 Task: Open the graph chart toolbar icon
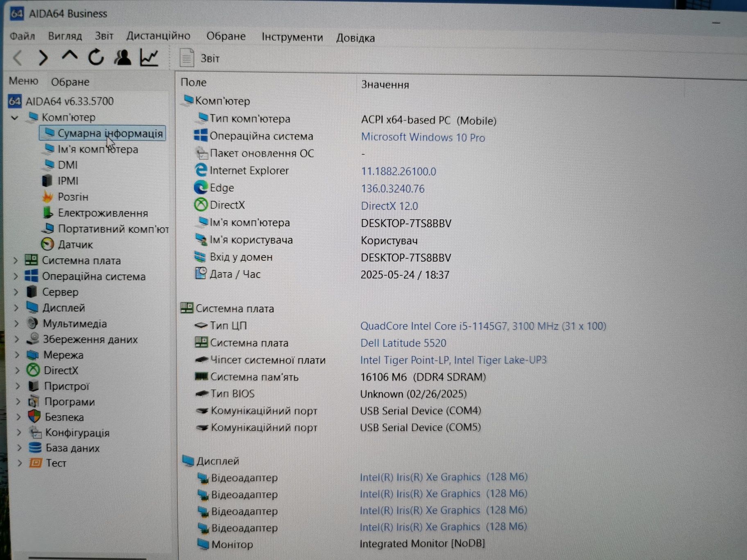pos(149,57)
